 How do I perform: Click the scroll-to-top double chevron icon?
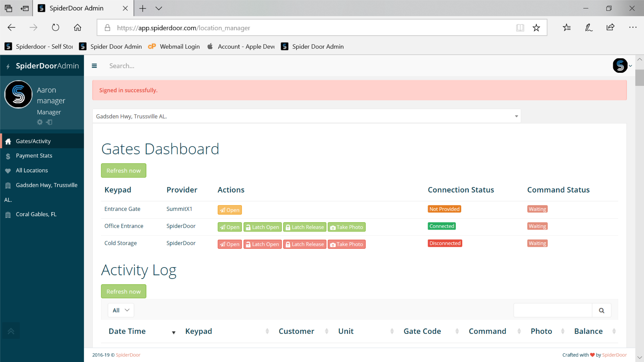coord(11,331)
